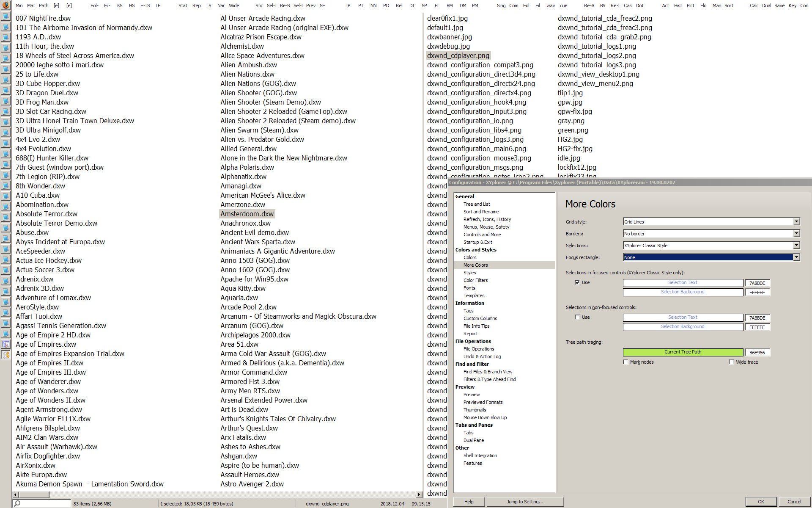Open the Dual Pane settings page
812x508 pixels.
(473, 440)
